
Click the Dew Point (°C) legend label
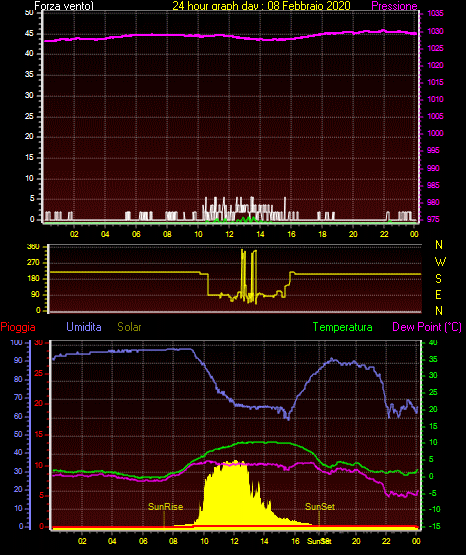click(427, 327)
